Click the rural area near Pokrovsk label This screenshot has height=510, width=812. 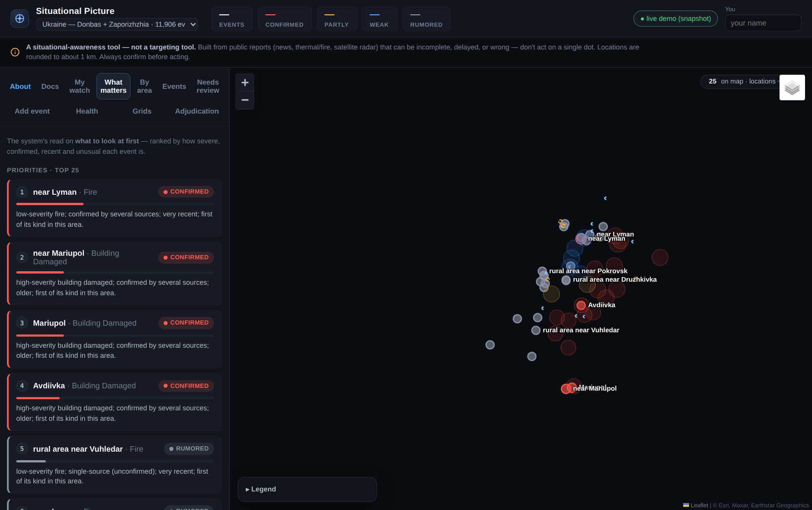(588, 271)
